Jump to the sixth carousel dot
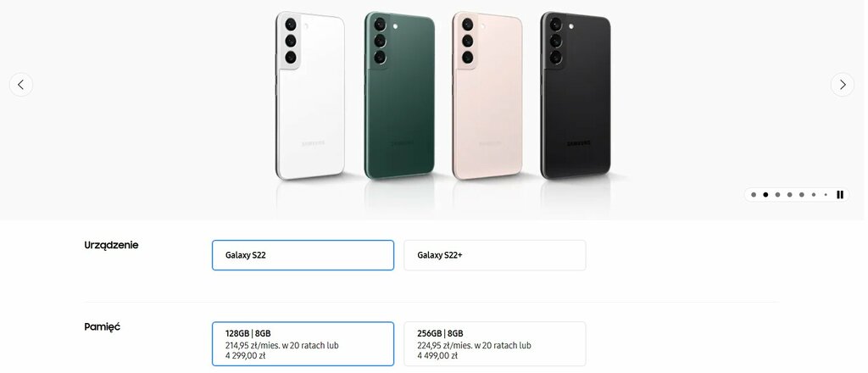The width and height of the screenshot is (868, 373). tap(814, 195)
